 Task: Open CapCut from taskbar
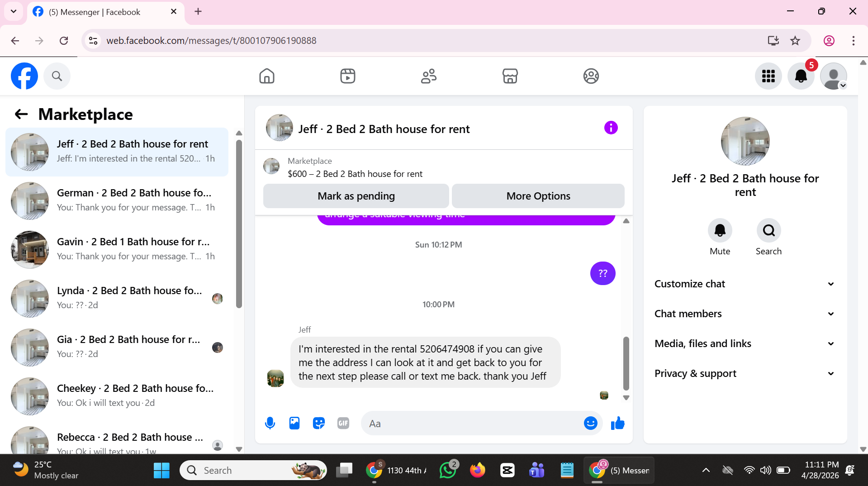pyautogui.click(x=507, y=471)
